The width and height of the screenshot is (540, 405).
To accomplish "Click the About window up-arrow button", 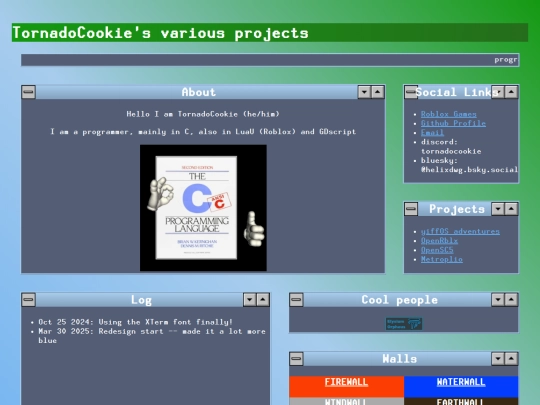I will [x=378, y=92].
